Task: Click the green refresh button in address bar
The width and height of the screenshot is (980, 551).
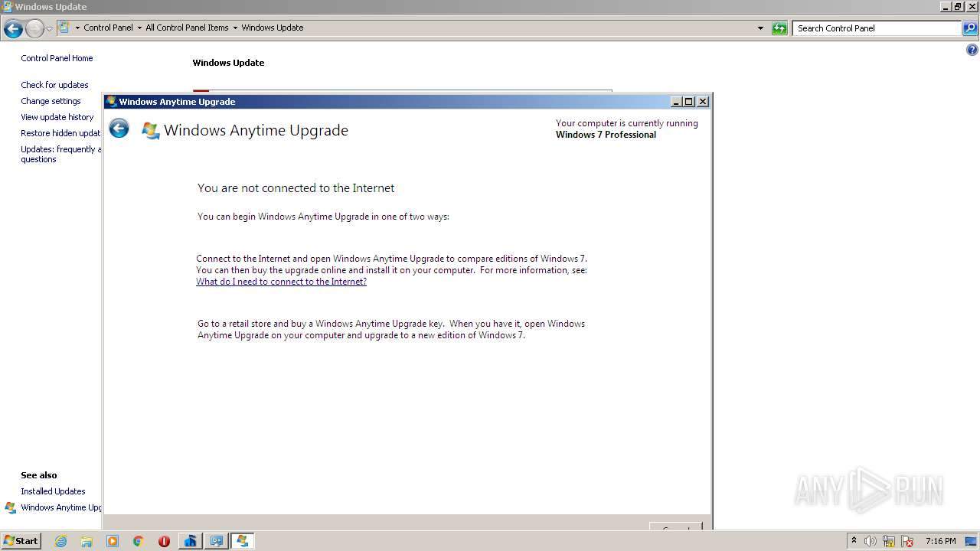Action: pos(779,28)
